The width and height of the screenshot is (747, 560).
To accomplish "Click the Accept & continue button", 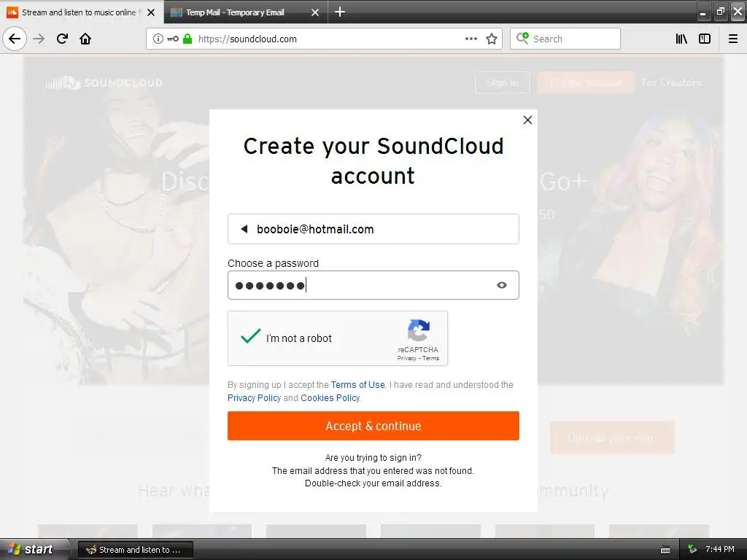I will click(373, 426).
